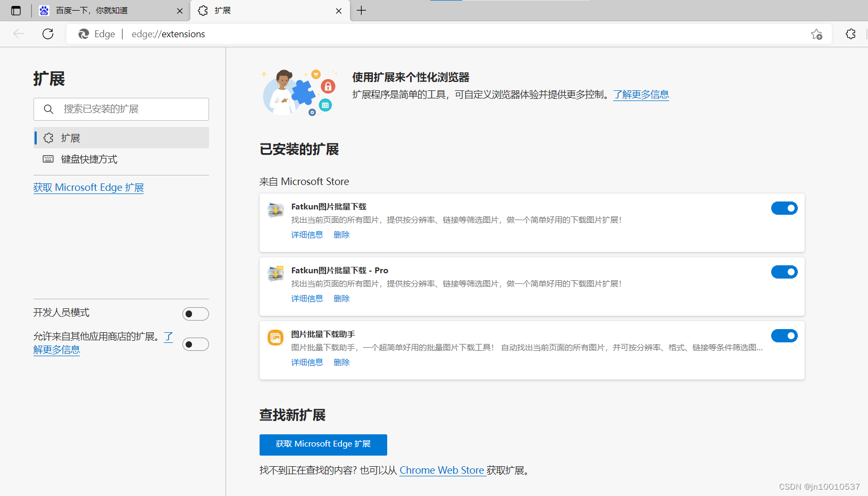Click the personalize browser illustration

300,92
